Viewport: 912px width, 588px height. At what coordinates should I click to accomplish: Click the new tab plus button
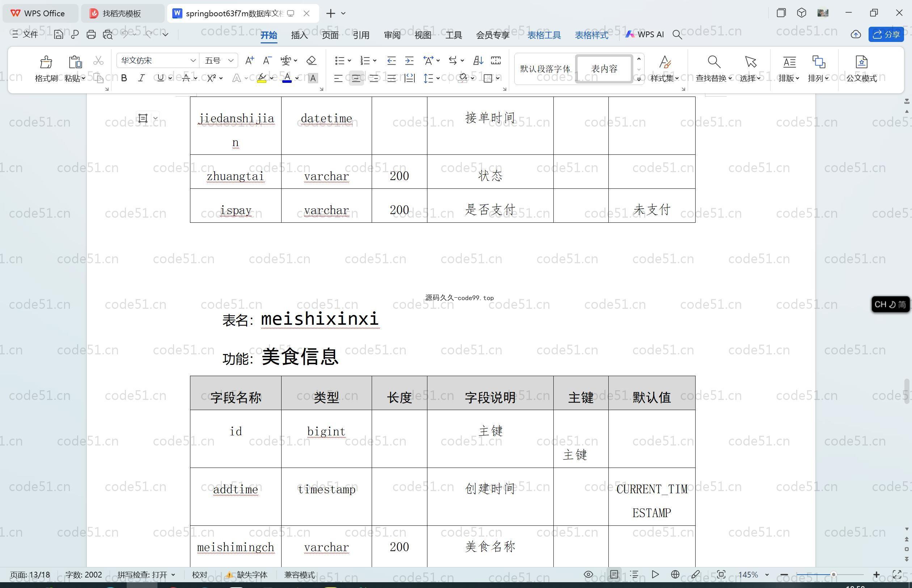pyautogui.click(x=331, y=13)
